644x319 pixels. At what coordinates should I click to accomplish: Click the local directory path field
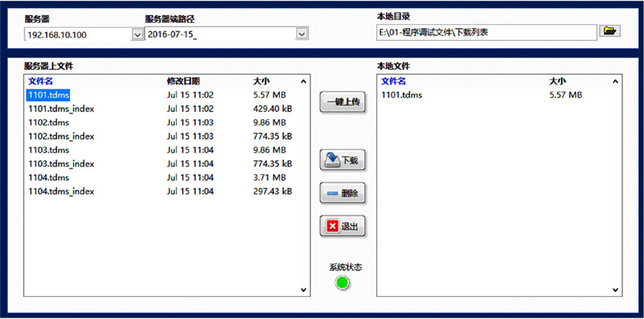(x=485, y=32)
